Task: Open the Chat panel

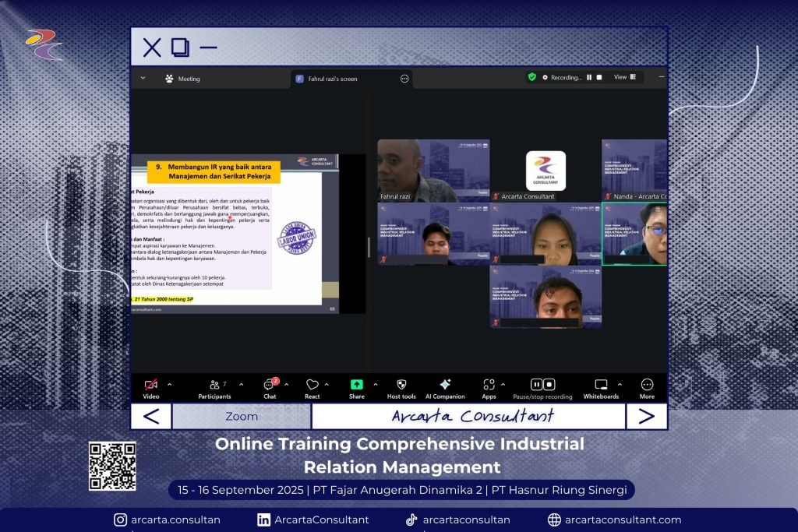Action: click(269, 385)
